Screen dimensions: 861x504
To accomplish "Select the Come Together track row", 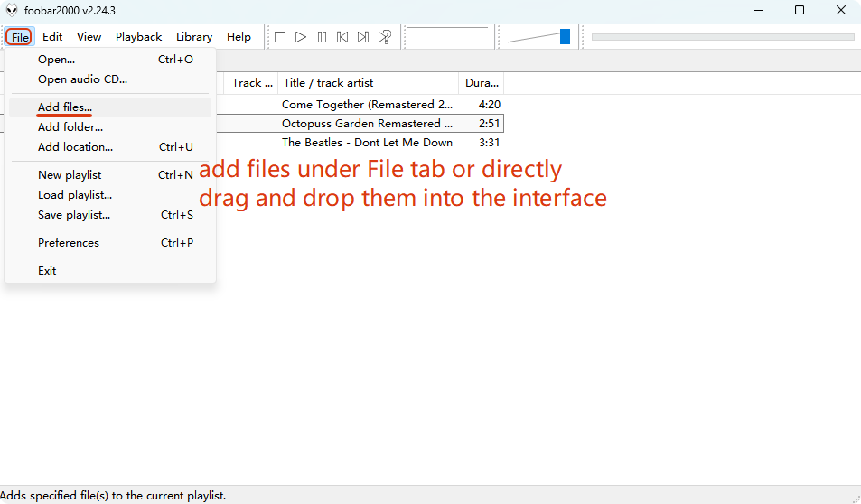I will (367, 105).
